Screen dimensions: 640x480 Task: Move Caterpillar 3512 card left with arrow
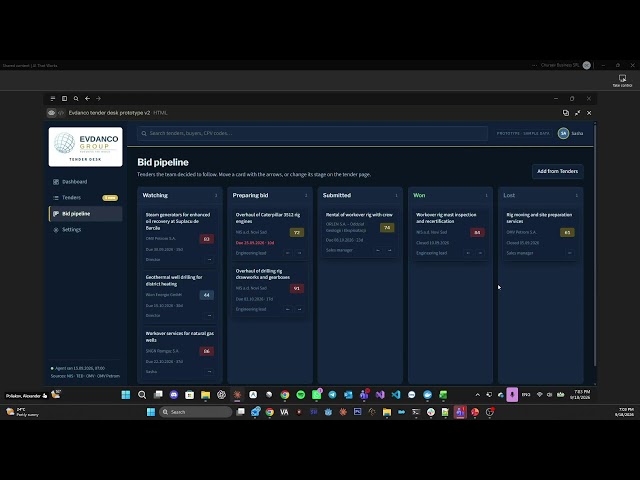[x=288, y=253]
